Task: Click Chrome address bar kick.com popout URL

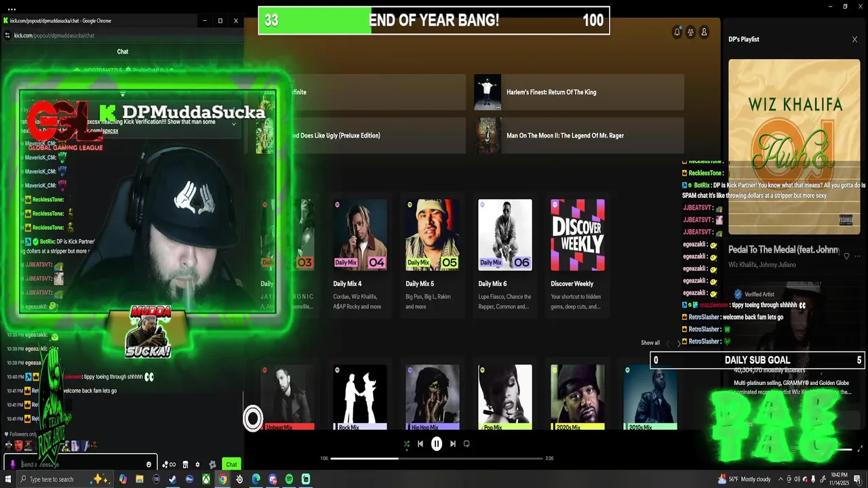Action: (54, 35)
